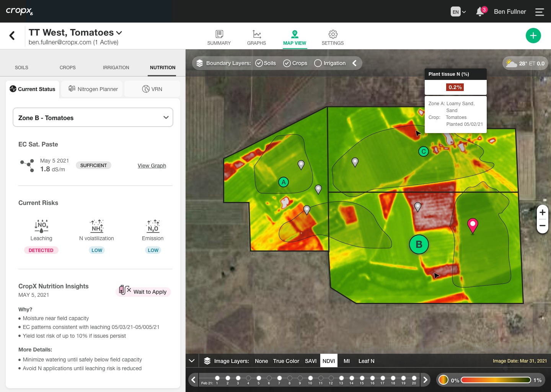The height and width of the screenshot is (392, 551).
Task: Select timeline date 1
Action: 217,378
